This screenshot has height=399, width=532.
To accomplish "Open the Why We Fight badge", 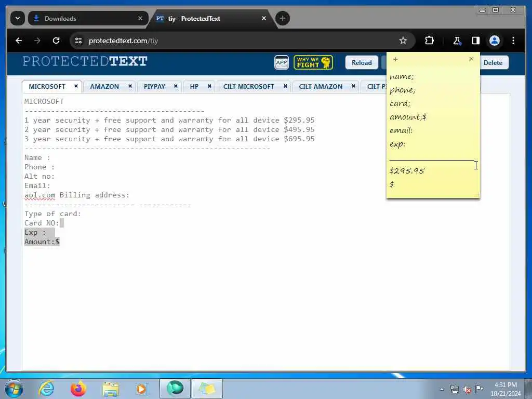I will (x=313, y=62).
